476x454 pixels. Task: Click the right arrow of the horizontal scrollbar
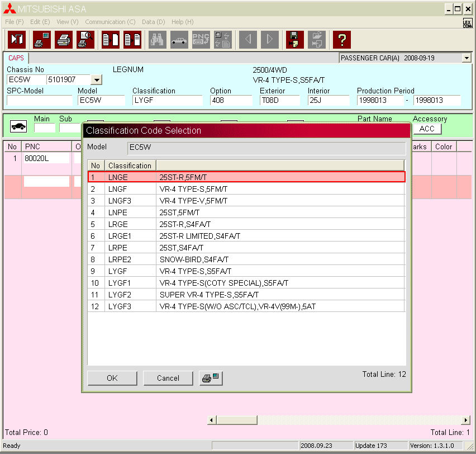click(465, 419)
